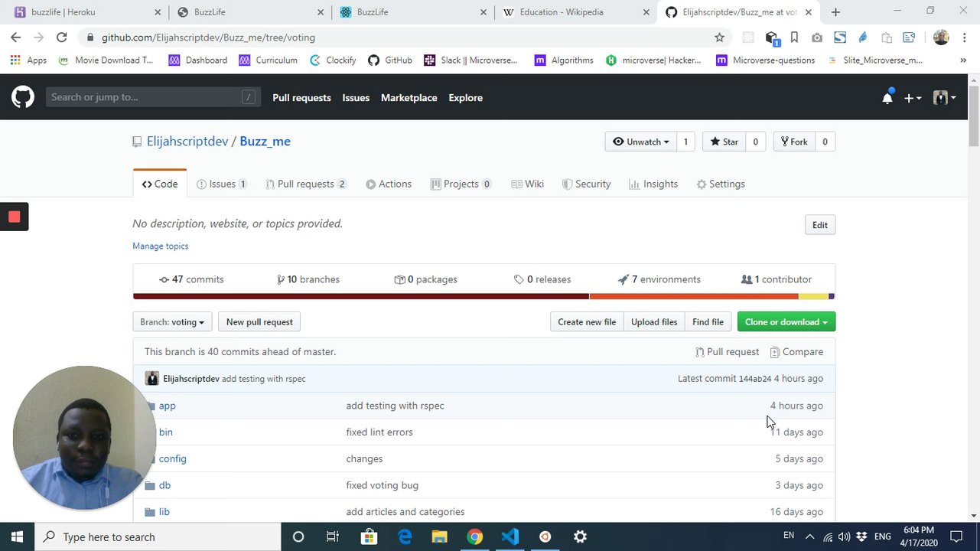The width and height of the screenshot is (980, 551).
Task: Click the Find file button
Action: (708, 322)
